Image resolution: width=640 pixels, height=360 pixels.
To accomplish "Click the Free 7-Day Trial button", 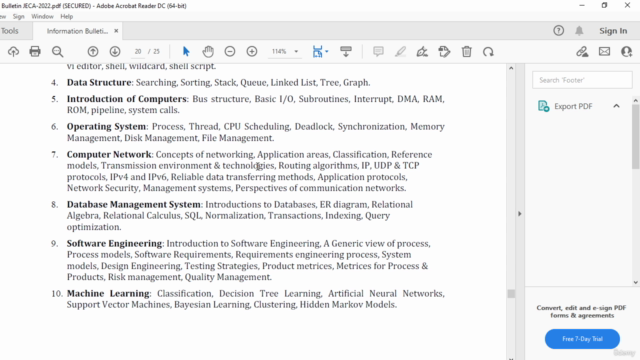I will click(x=582, y=339).
